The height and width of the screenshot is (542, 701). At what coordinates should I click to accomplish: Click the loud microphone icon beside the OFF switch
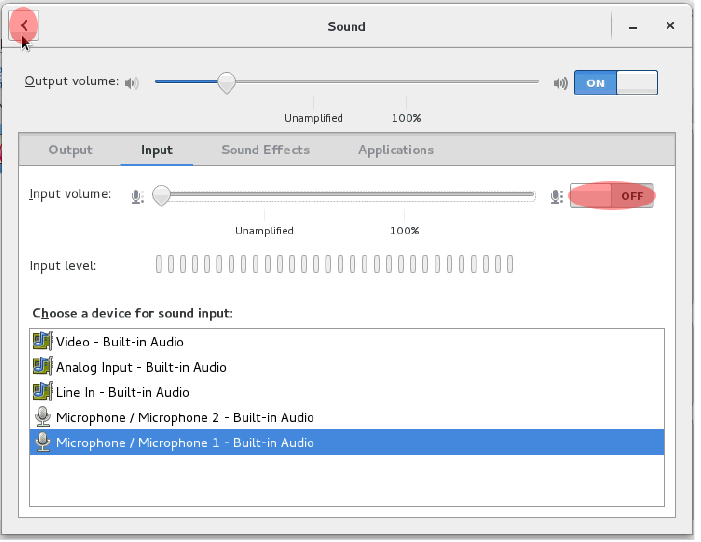click(557, 197)
